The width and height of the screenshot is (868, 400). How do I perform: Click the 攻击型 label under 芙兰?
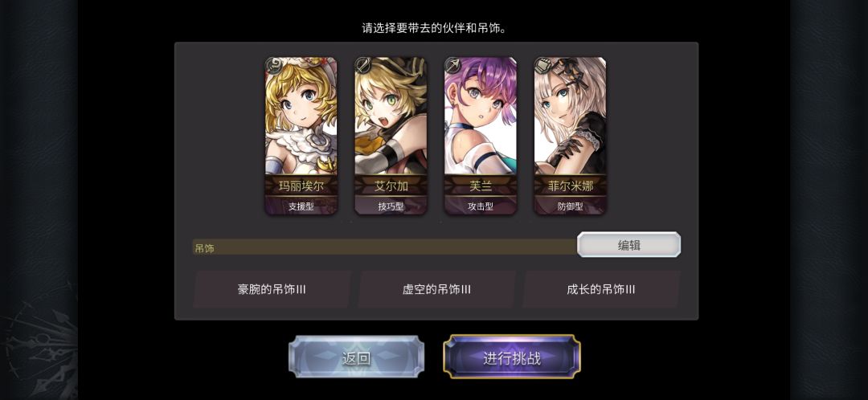tap(480, 207)
